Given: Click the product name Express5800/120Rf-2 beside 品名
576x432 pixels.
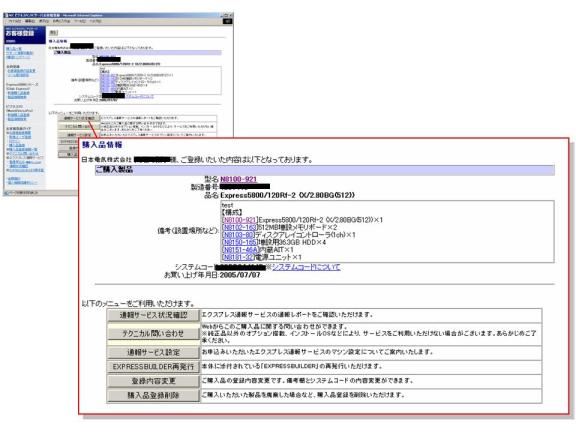Looking at the screenshot, I should point(287,195).
